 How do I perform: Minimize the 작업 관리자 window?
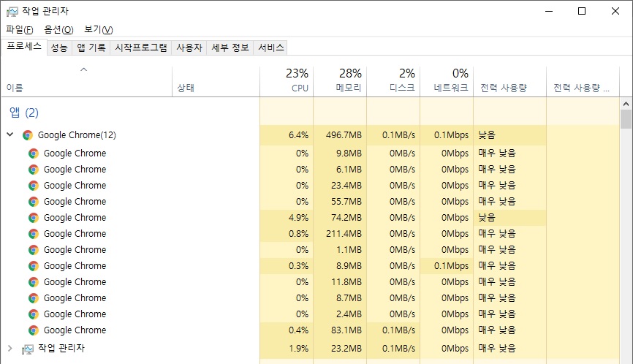pyautogui.click(x=549, y=11)
